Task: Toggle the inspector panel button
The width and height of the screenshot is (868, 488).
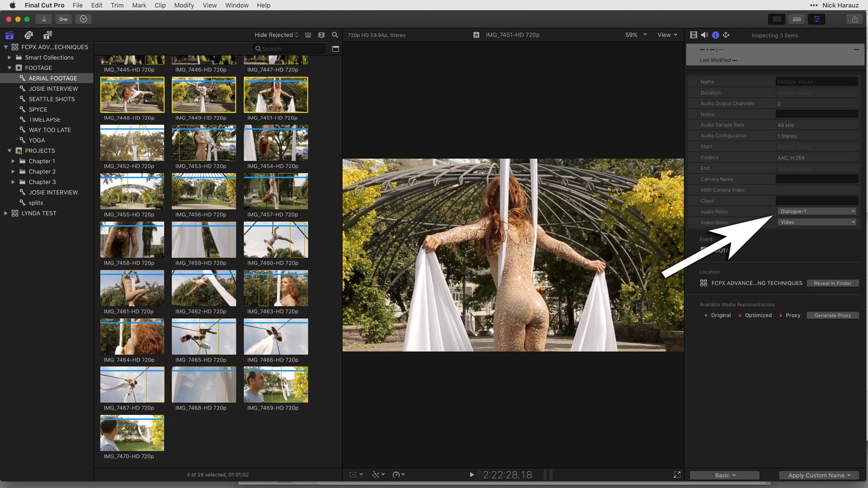Action: pyautogui.click(x=816, y=19)
